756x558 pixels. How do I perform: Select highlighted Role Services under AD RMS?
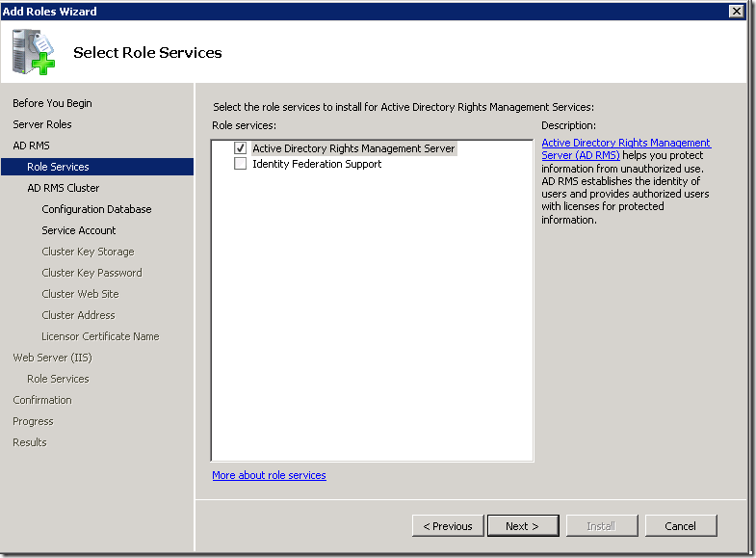tap(97, 167)
